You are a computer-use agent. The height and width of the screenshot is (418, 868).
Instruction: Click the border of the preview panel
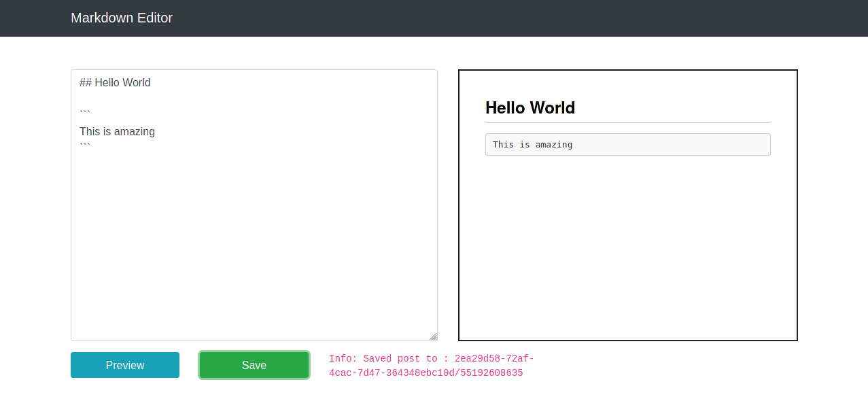pos(459,204)
